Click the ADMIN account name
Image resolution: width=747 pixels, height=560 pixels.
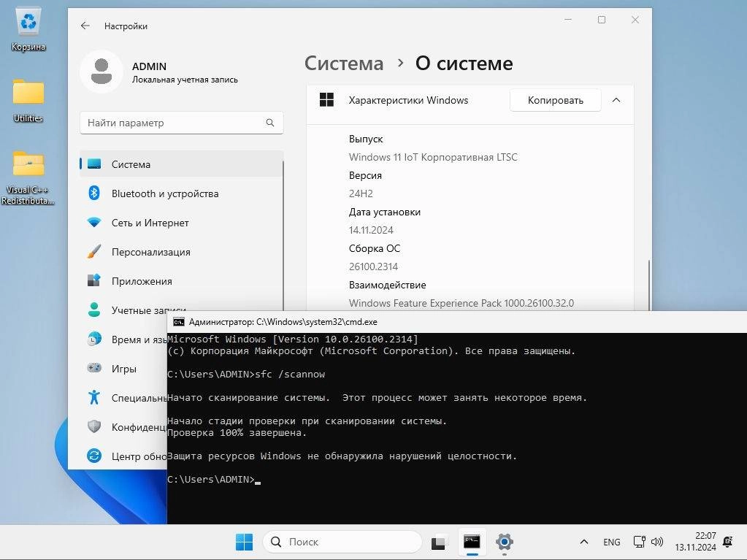149,66
